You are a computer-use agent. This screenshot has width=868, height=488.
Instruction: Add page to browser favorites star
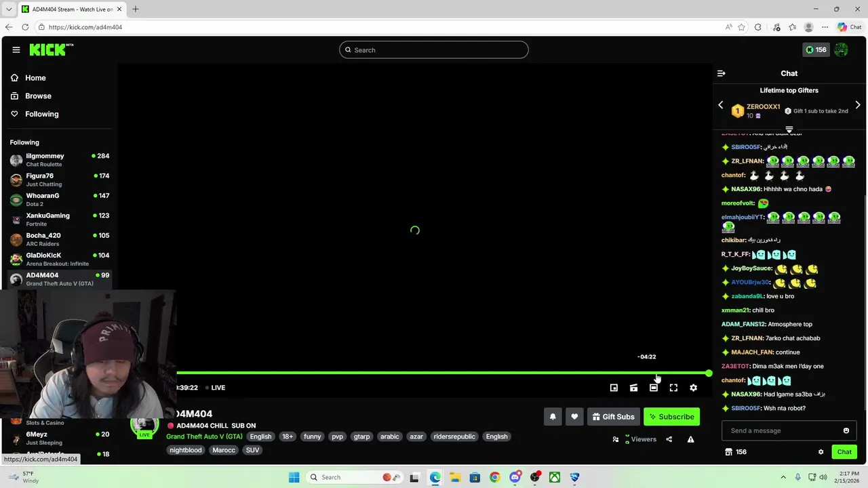[741, 27]
